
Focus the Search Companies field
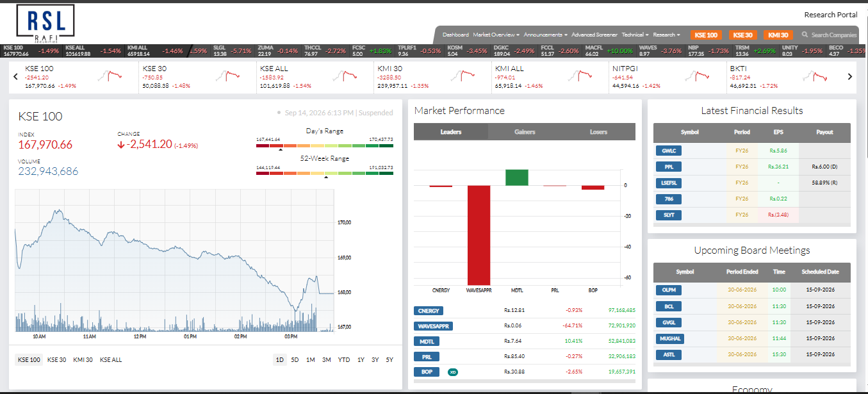(833, 35)
